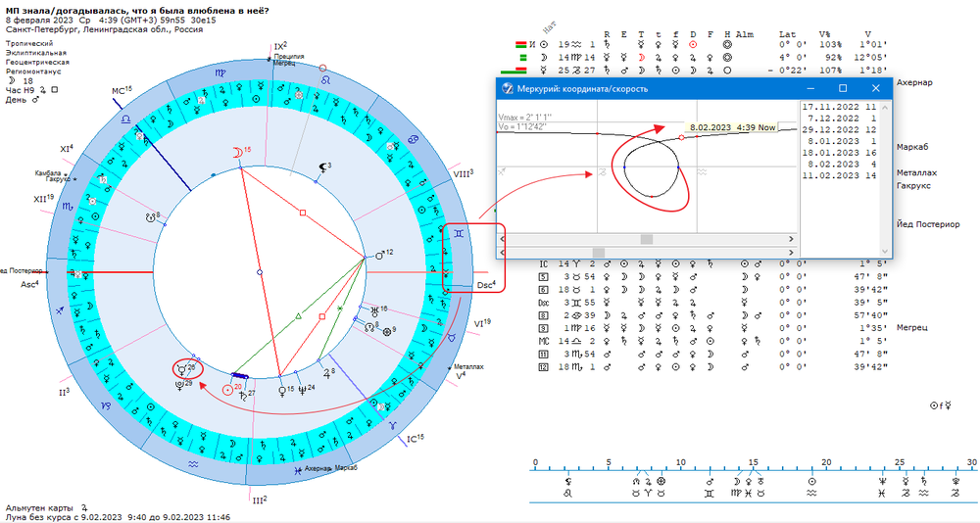Screen dimensions: 980x523
Task: Select the 8.02.2023 4 entry in the date list
Action: [x=840, y=165]
